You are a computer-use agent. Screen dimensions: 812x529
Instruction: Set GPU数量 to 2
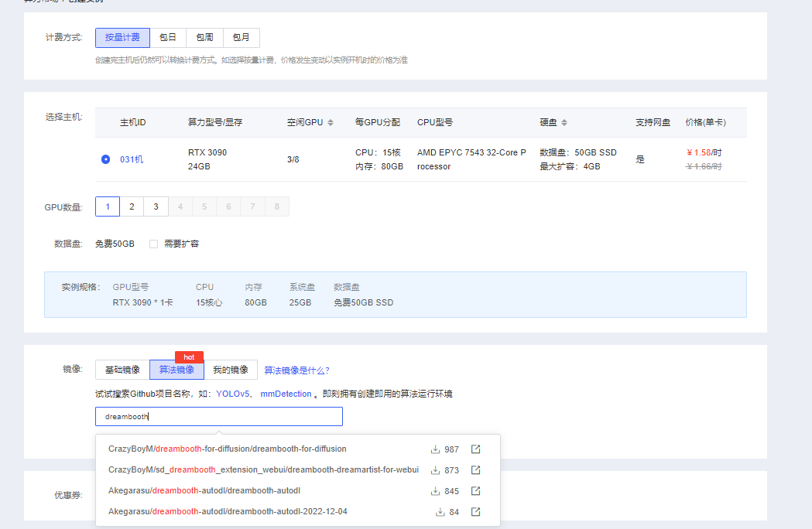(132, 206)
